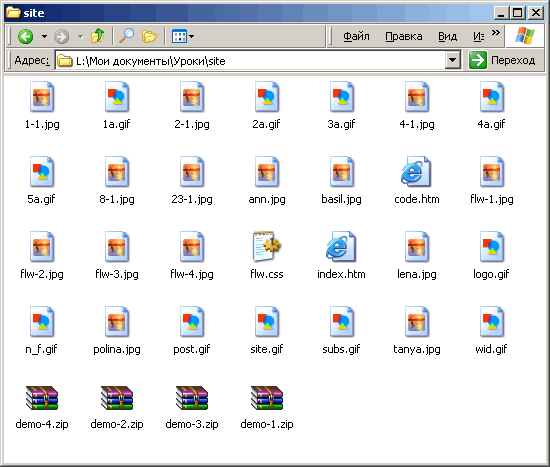550x467 pixels.
Task: Select the code.htm file
Action: tap(416, 180)
